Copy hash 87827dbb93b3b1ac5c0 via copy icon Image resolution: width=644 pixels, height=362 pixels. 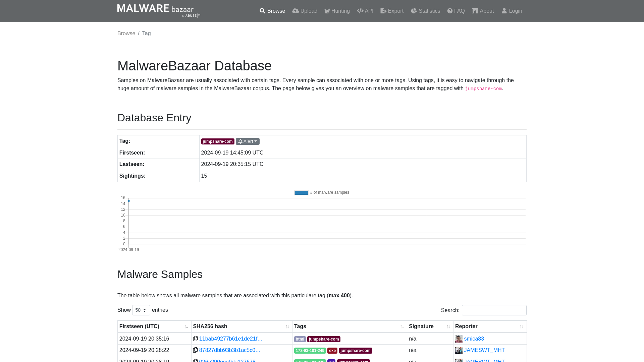click(195, 350)
